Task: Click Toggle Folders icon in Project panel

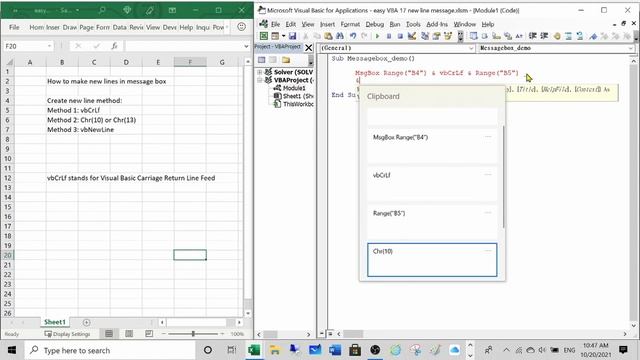Action: (286, 60)
